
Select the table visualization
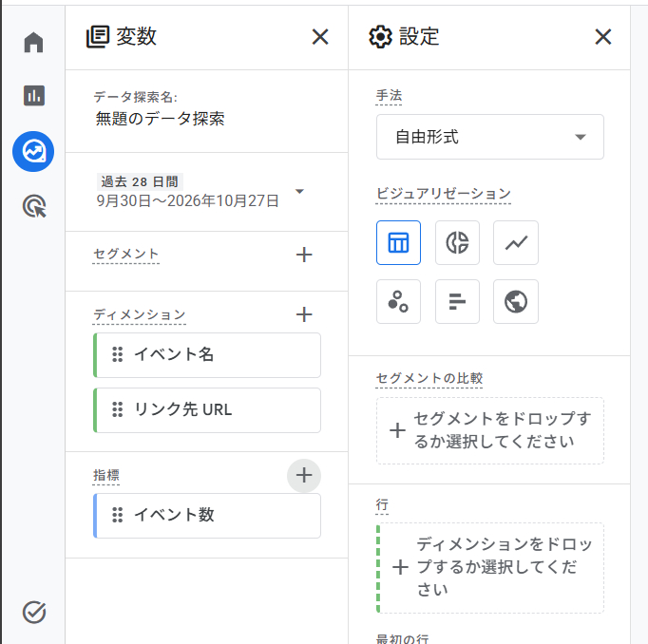398,242
